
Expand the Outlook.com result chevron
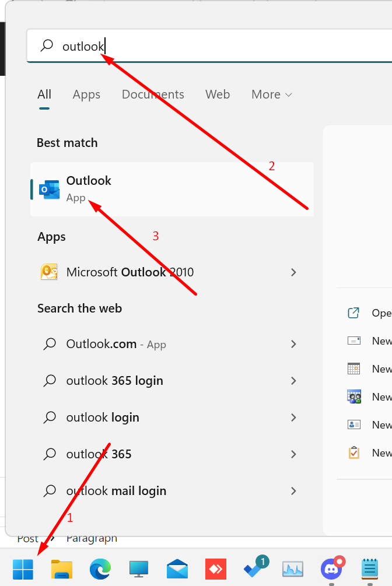point(293,344)
